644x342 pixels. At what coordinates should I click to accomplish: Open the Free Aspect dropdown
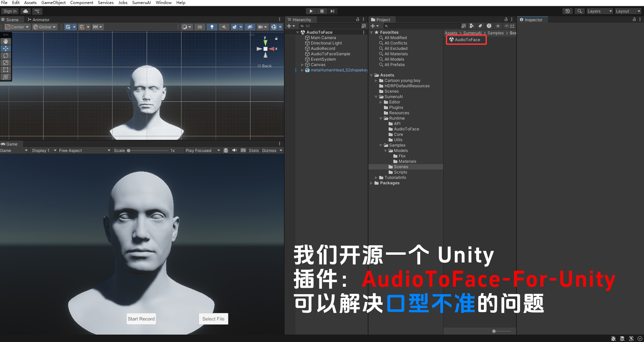click(x=84, y=150)
